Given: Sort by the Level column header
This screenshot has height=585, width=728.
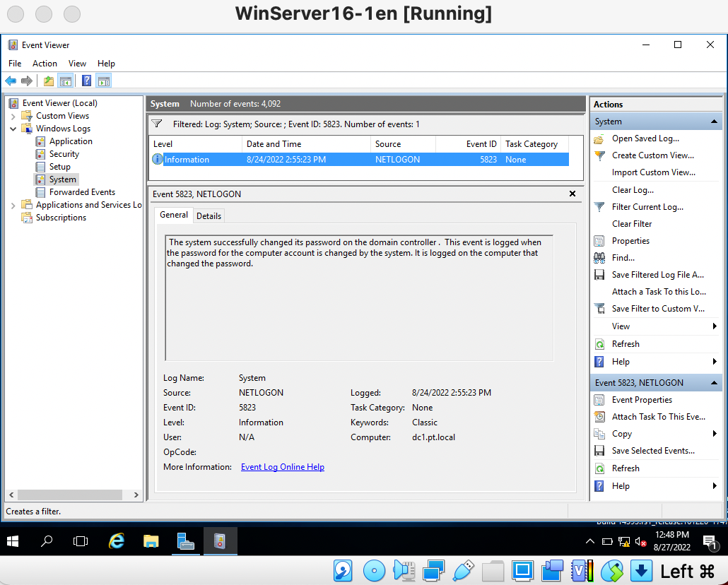Looking at the screenshot, I should pyautogui.click(x=196, y=144).
